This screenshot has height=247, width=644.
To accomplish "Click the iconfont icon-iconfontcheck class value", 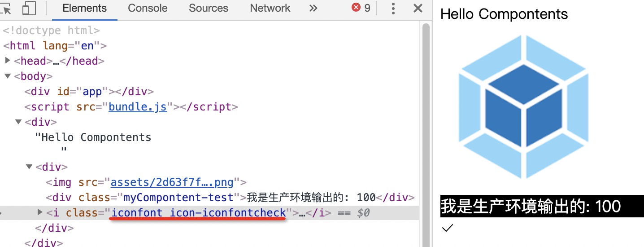I will click(x=199, y=212).
